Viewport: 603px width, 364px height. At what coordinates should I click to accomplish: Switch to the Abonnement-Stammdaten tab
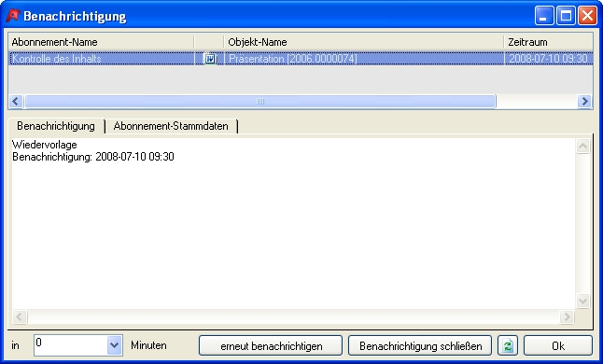(171, 126)
